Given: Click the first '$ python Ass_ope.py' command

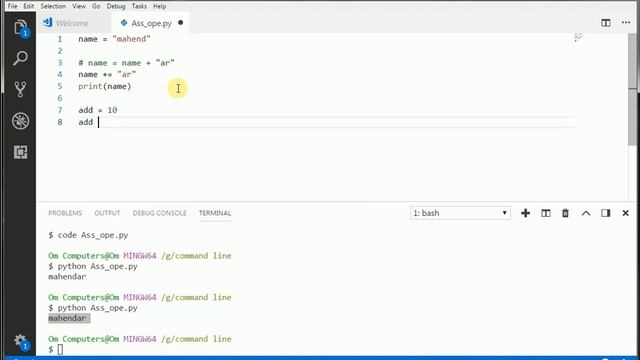Looking at the screenshot, I should [x=93, y=266].
